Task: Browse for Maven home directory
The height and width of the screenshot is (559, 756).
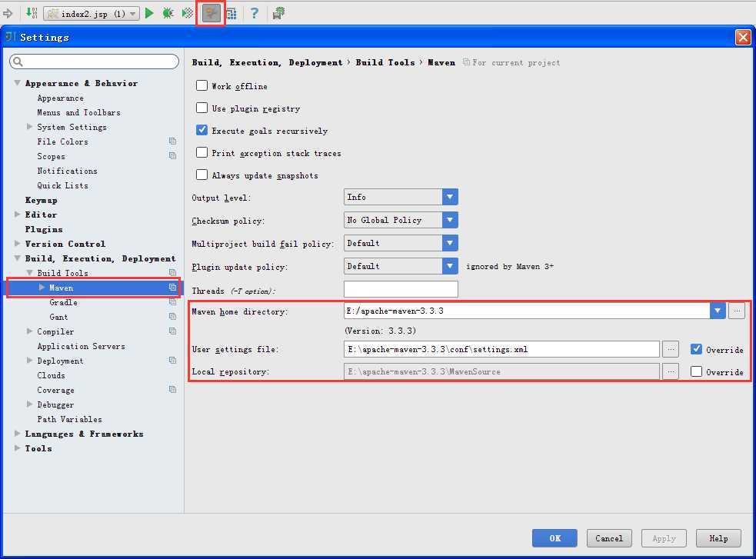Action: [738, 311]
